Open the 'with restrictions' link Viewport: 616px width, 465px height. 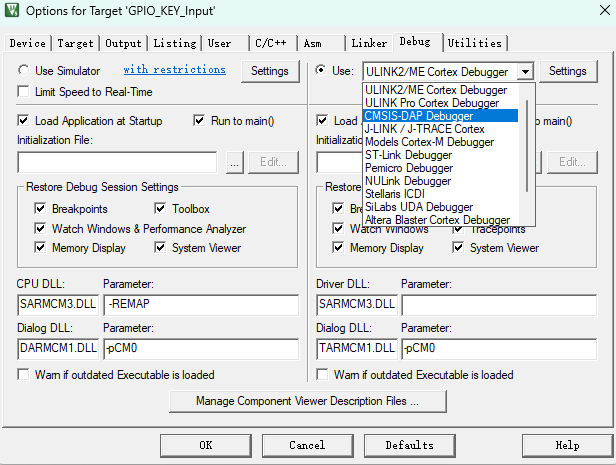tap(174, 70)
